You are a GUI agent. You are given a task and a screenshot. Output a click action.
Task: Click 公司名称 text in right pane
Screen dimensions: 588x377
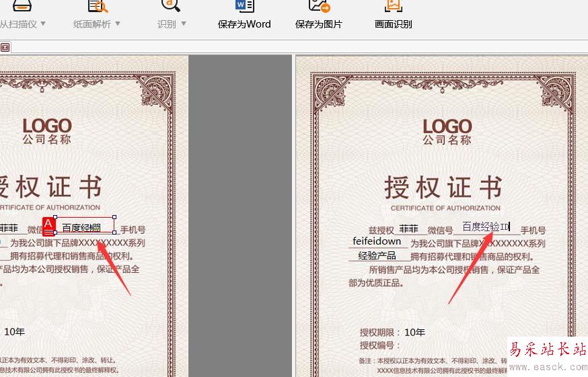click(x=447, y=140)
